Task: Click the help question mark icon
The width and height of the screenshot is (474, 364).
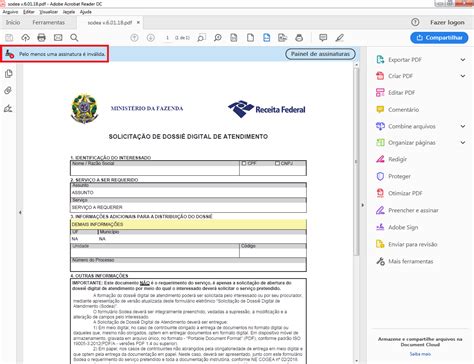Action: tap(415, 22)
